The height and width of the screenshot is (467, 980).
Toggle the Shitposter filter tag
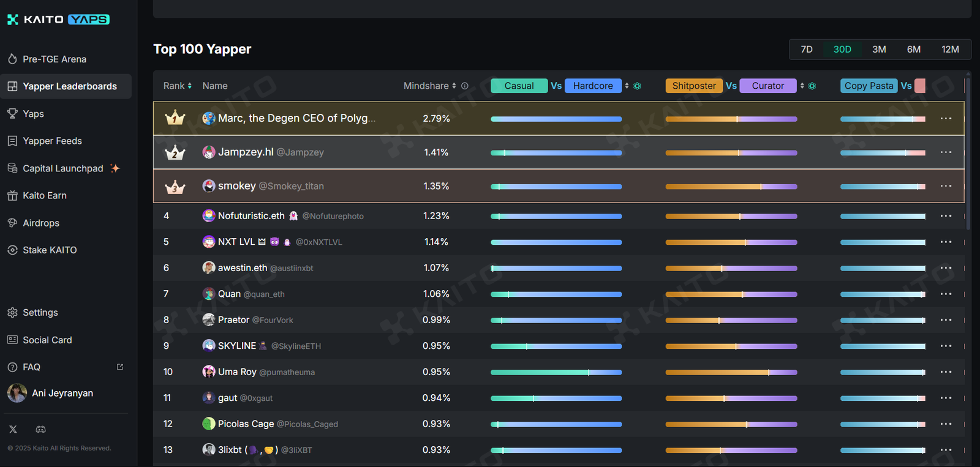click(x=693, y=86)
